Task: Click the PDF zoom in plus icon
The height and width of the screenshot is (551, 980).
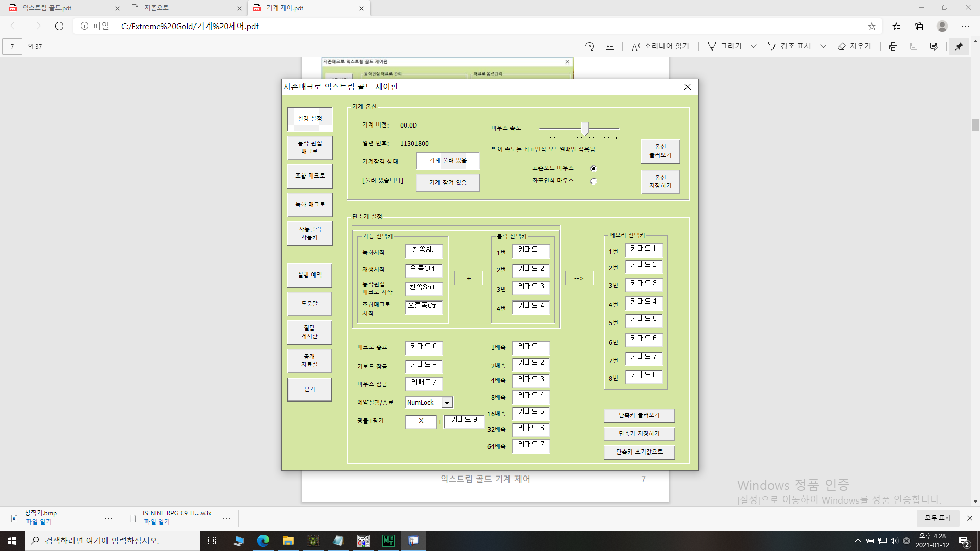Action: point(569,46)
